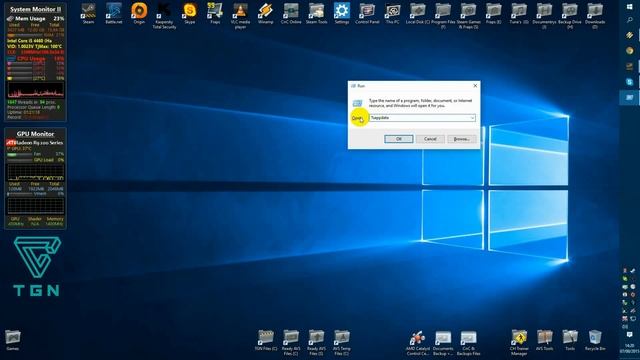Open the TGN Files (C) folder
Screen dimensions: 640x360
[x=266, y=340]
